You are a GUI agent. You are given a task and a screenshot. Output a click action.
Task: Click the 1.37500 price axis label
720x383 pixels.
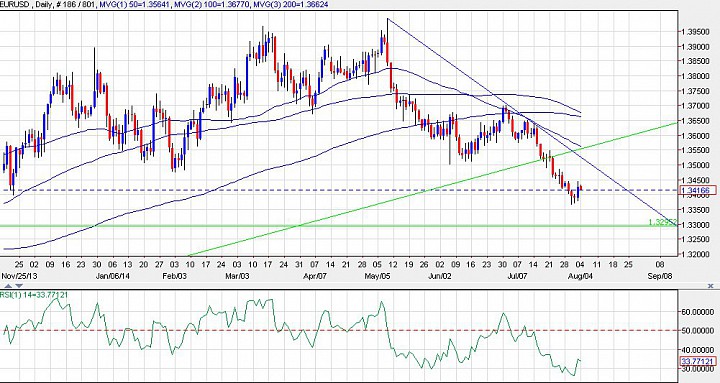[696, 91]
